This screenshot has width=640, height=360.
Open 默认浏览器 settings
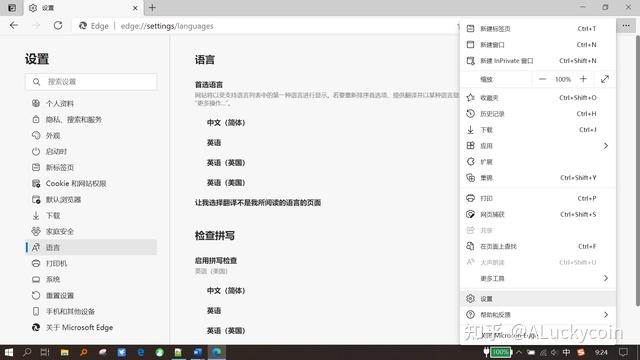tap(91, 199)
